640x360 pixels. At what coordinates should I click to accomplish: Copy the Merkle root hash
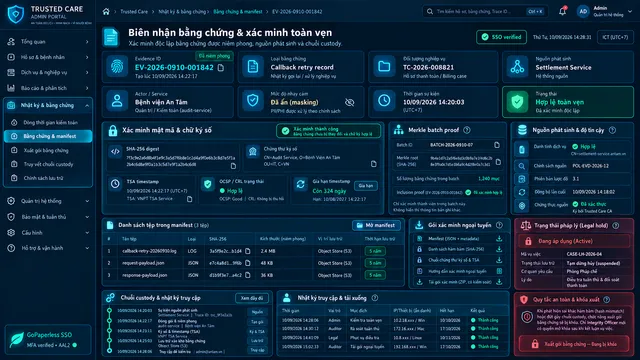coord(498,162)
